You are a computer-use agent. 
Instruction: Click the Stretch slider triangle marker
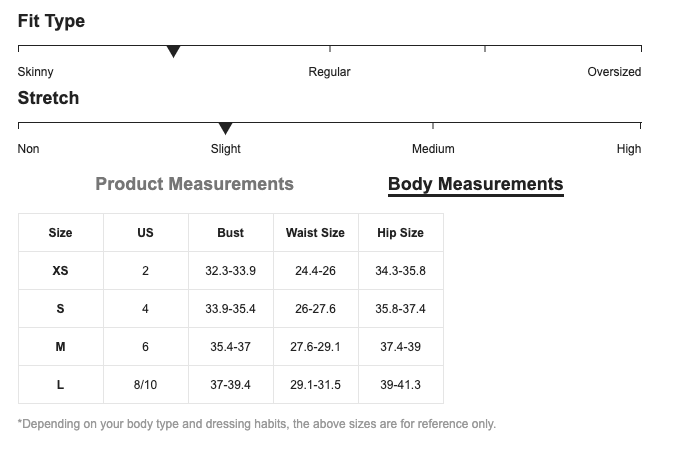pos(225,128)
